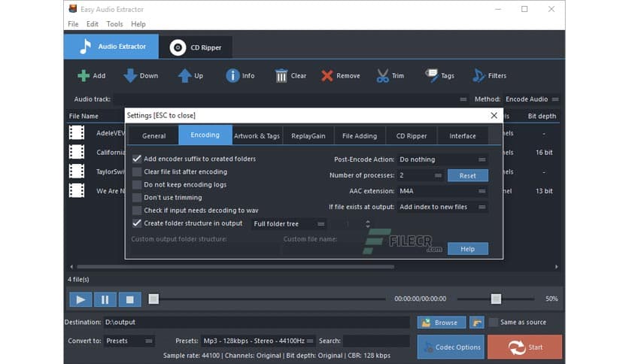The image size is (629, 364).
Task: Click volume slider handle at 50%
Action: 497,299
